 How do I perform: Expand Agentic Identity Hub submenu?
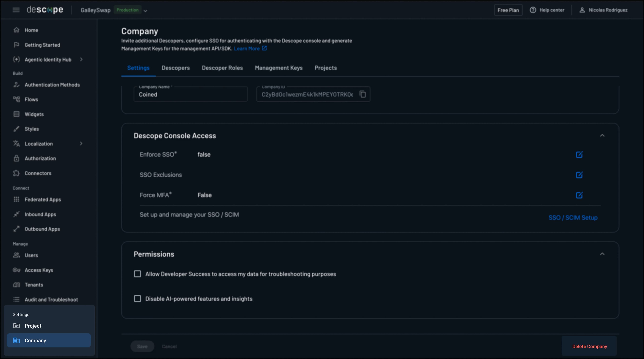81,59
